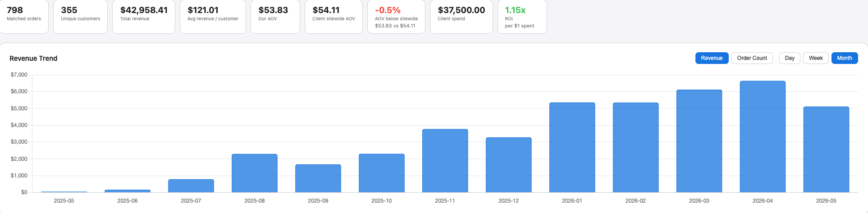Click the 1.15x ROI card

point(522,17)
